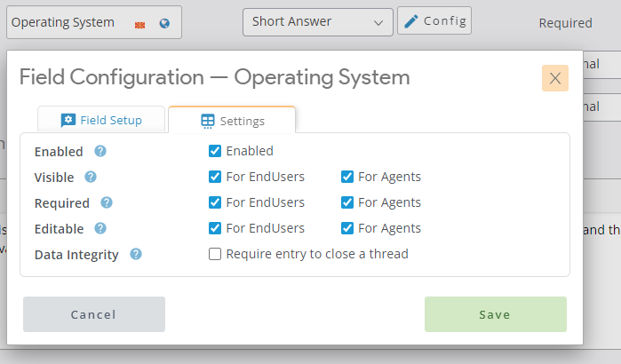Click the globe icon in Operating System field
Screen dimensions: 621x364
point(164,23)
